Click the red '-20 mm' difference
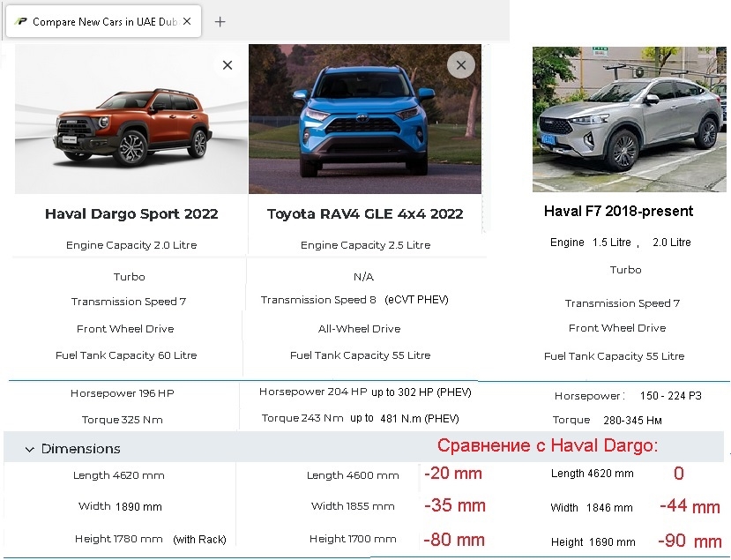Viewport: 731px width, 560px height. (x=453, y=474)
